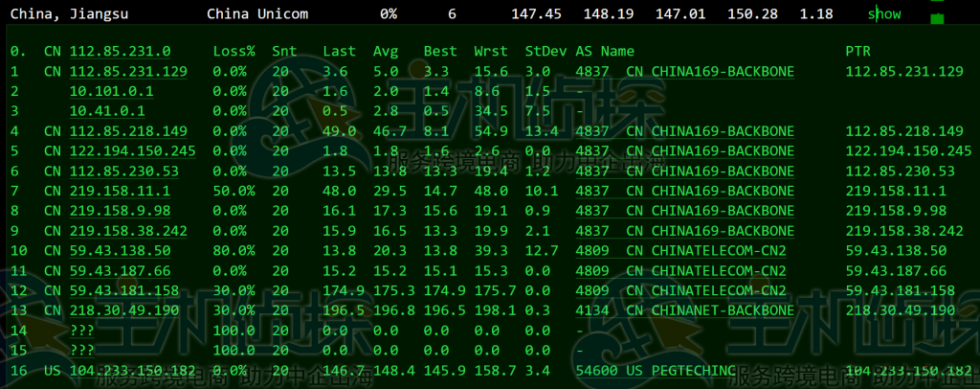Open hop 1 underlined IP 112.85.231.129
This screenshot has height=389, width=980.
pos(128,71)
